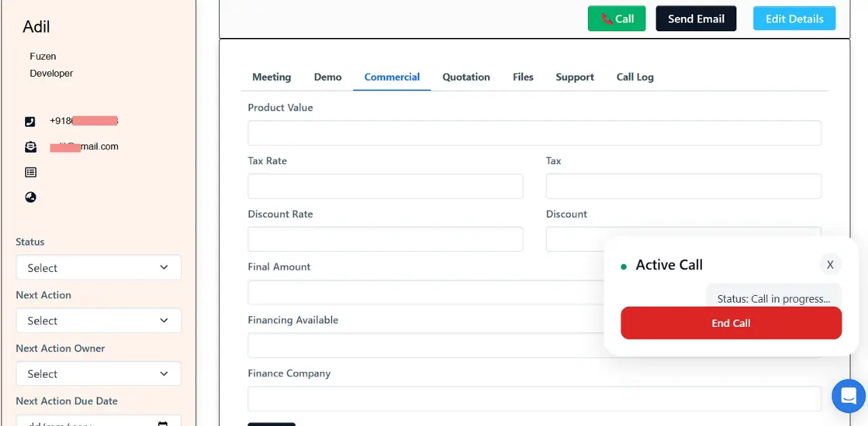
Task: Open the Quotation tab
Action: [x=466, y=77]
